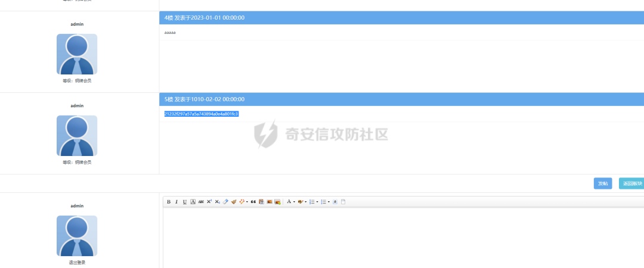Click the superscript icon
This screenshot has width=644, height=268.
(x=209, y=202)
